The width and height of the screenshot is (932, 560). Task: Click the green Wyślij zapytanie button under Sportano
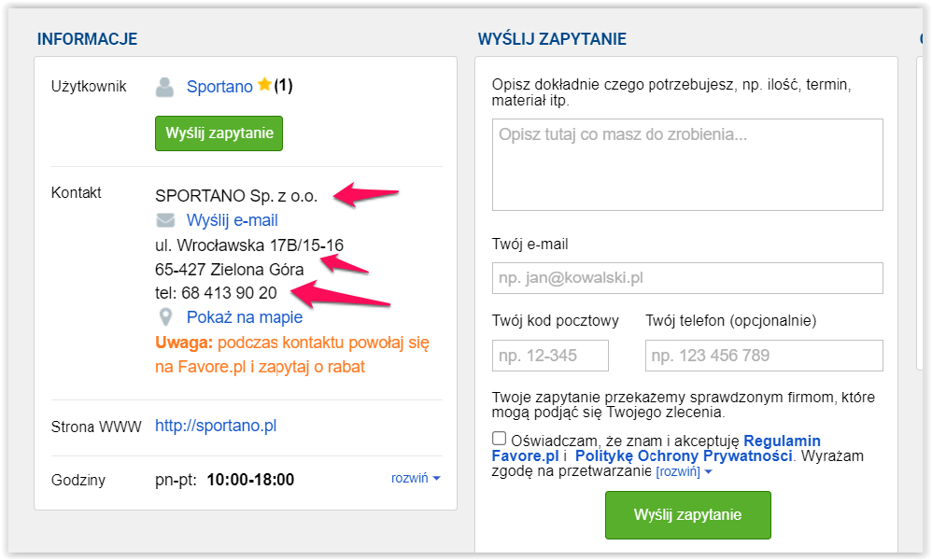tap(219, 133)
